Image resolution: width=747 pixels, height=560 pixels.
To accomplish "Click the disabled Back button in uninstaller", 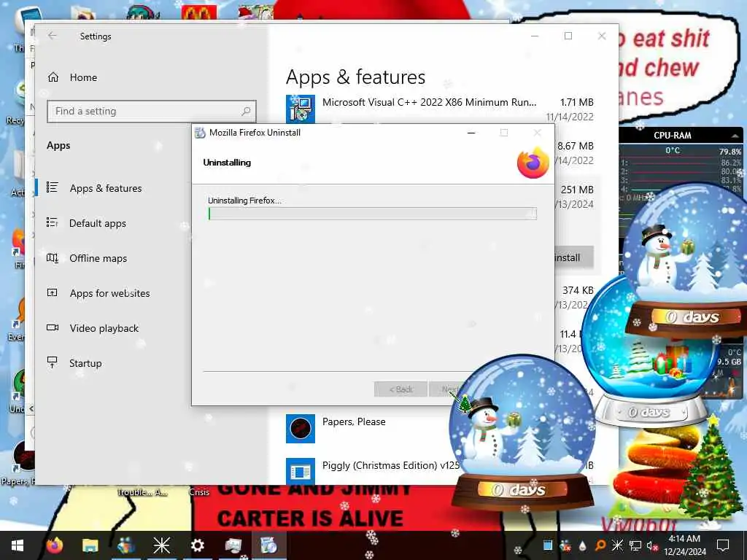I will pyautogui.click(x=400, y=389).
